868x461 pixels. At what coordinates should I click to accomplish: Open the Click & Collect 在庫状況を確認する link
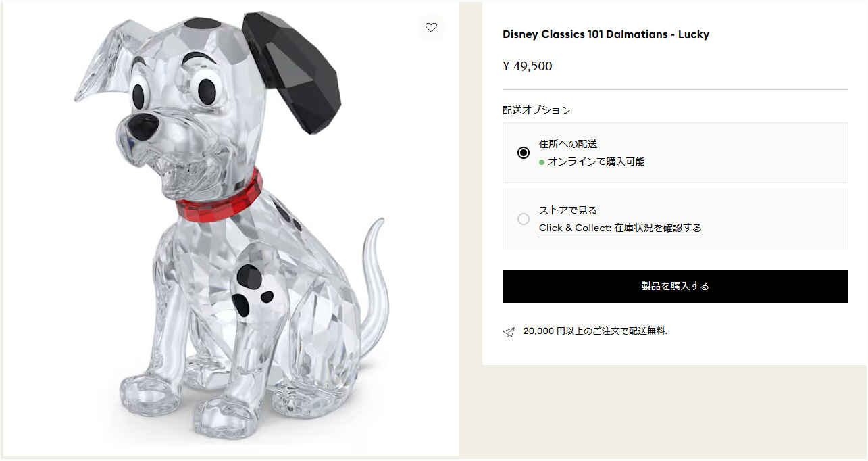click(x=620, y=228)
